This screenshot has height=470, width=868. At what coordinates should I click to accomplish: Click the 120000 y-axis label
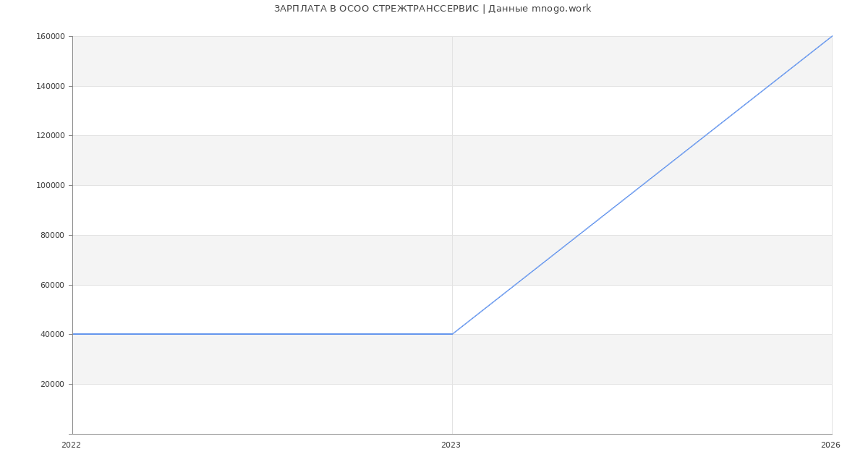click(52, 136)
